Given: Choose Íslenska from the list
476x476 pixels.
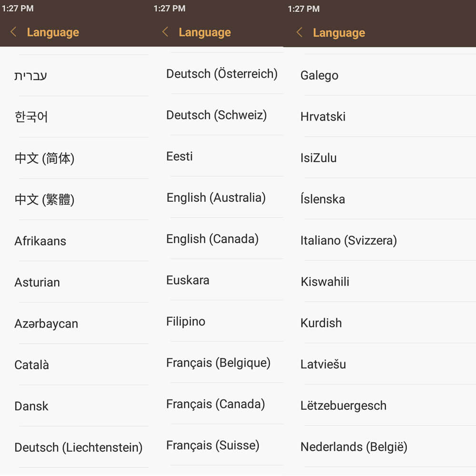Looking at the screenshot, I should [x=323, y=199].
